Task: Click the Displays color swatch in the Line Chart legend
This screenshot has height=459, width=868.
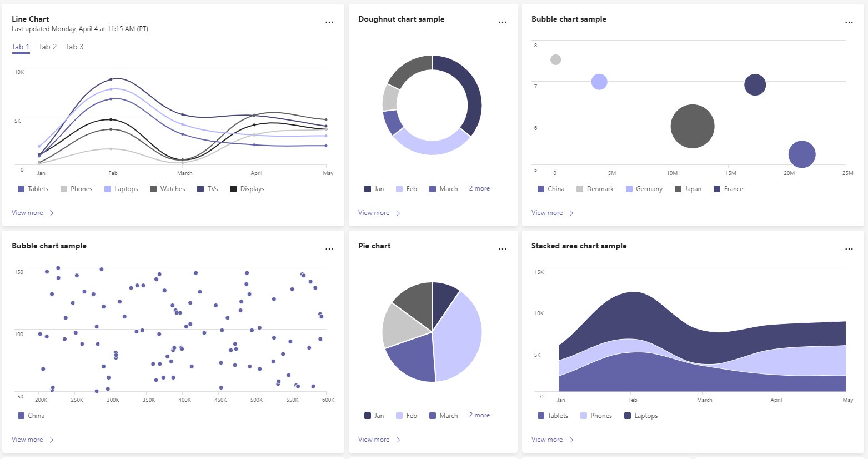Action: 233,189
